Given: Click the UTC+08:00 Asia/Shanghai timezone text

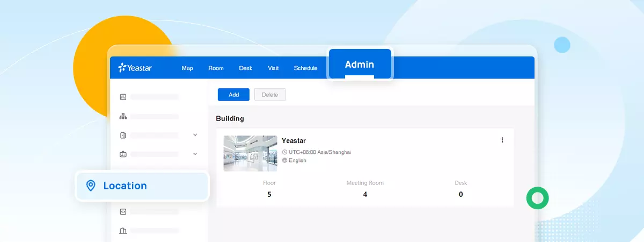Looking at the screenshot, I should tap(320, 152).
